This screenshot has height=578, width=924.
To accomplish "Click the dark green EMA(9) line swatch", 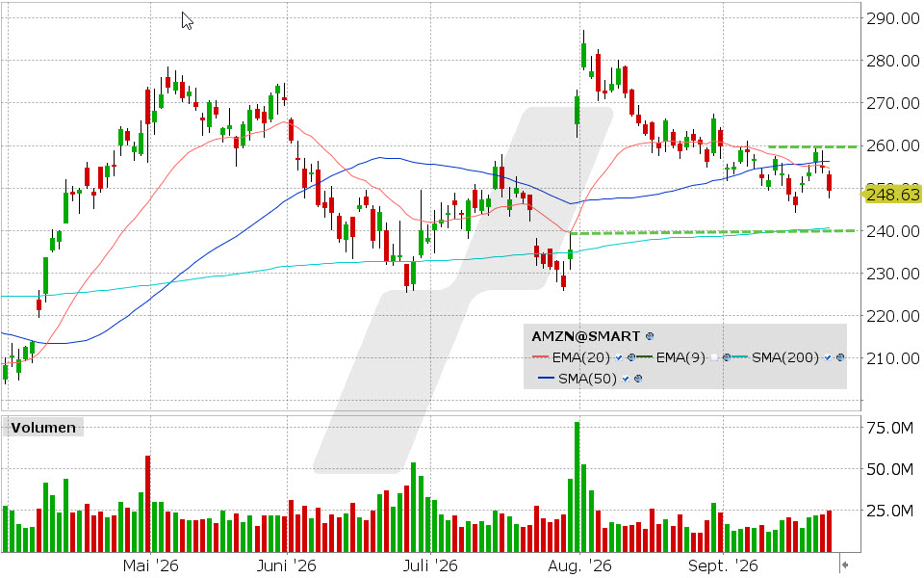I will (x=645, y=357).
